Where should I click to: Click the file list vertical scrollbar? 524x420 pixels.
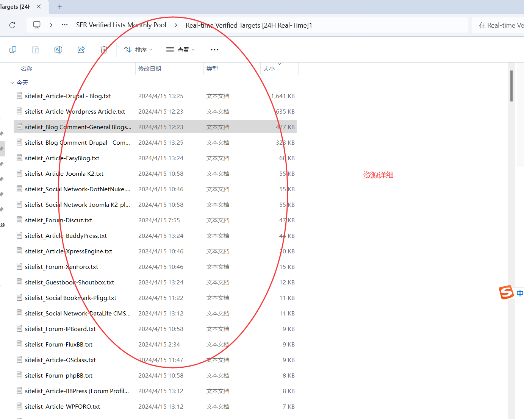[x=511, y=86]
